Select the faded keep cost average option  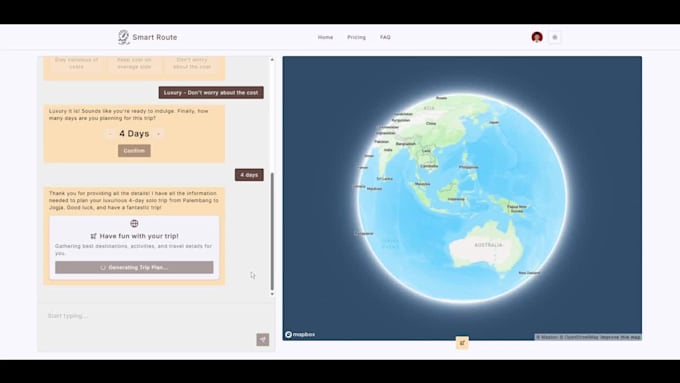tap(134, 63)
